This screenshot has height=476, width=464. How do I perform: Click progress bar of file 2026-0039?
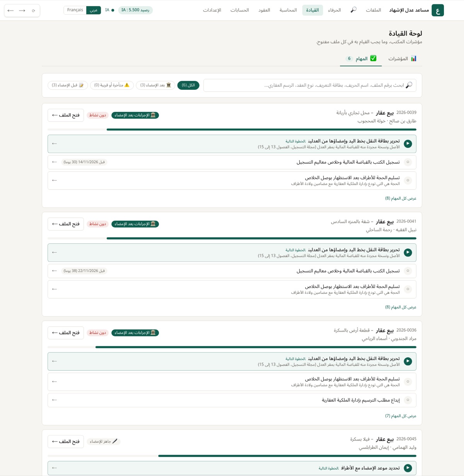click(232, 130)
